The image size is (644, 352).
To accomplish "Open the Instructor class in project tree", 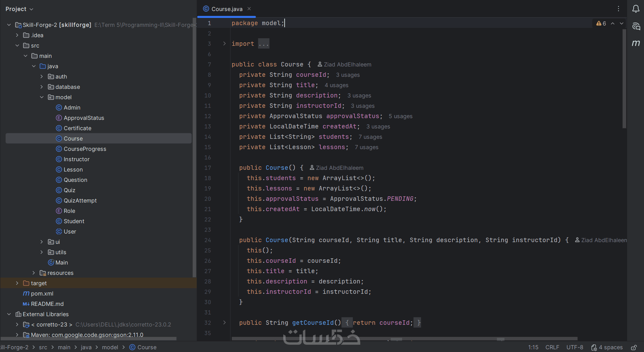I will (x=76, y=159).
